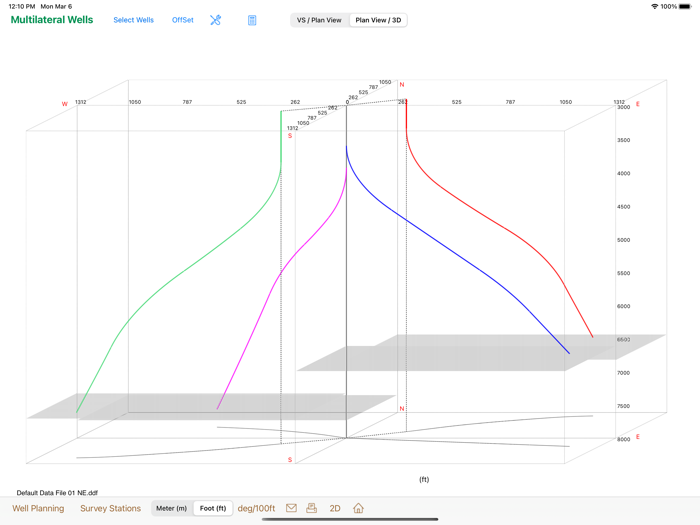
Task: Click the clock showing 12:10 PM
Action: (21, 6)
